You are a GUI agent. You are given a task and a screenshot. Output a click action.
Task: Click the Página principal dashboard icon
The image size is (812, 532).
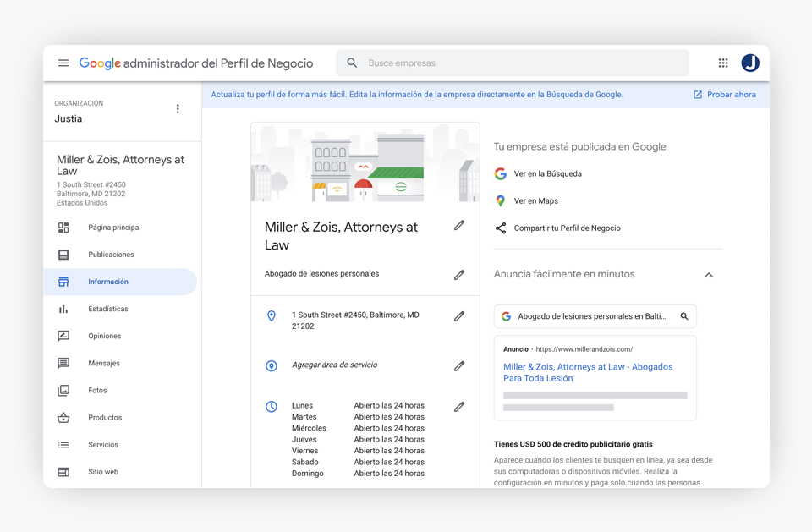(63, 228)
